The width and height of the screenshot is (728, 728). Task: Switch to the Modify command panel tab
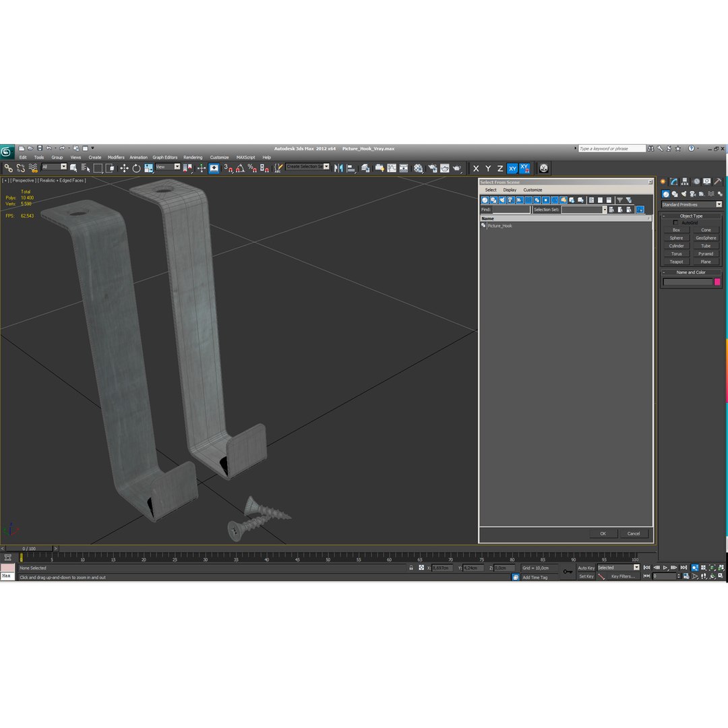tap(673, 181)
